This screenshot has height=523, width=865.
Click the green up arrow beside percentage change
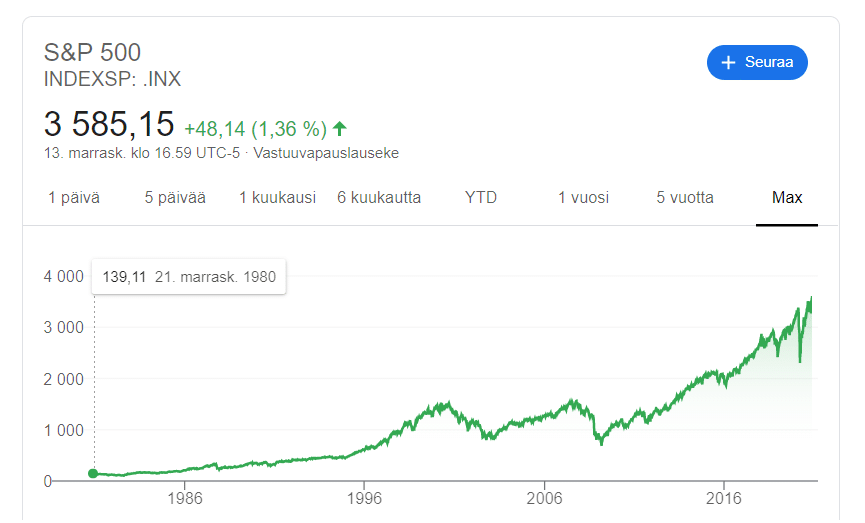click(x=340, y=129)
